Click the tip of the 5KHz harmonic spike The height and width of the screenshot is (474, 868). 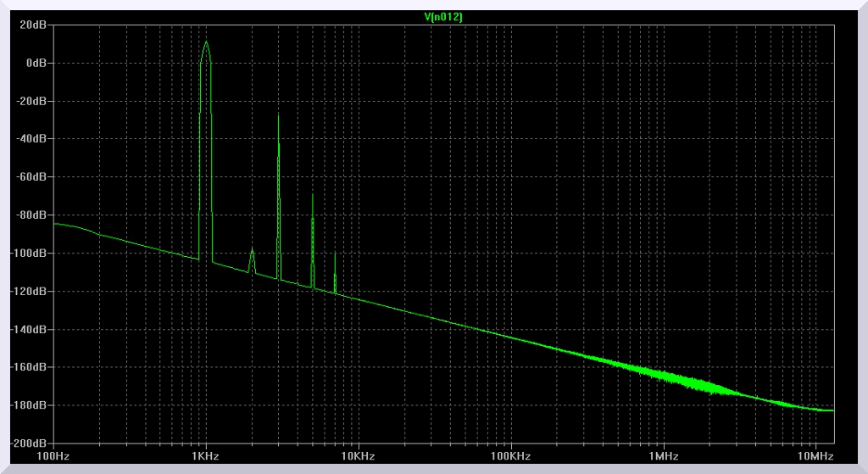tap(313, 196)
